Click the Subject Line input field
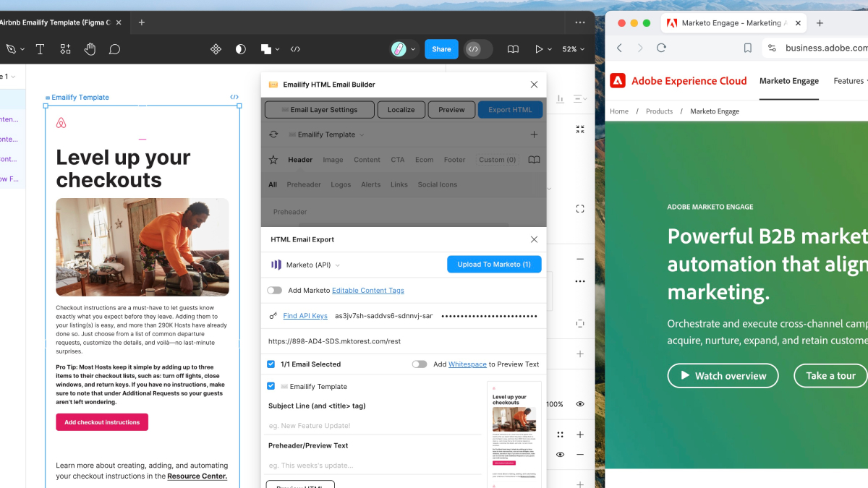868x488 pixels. 374,425
